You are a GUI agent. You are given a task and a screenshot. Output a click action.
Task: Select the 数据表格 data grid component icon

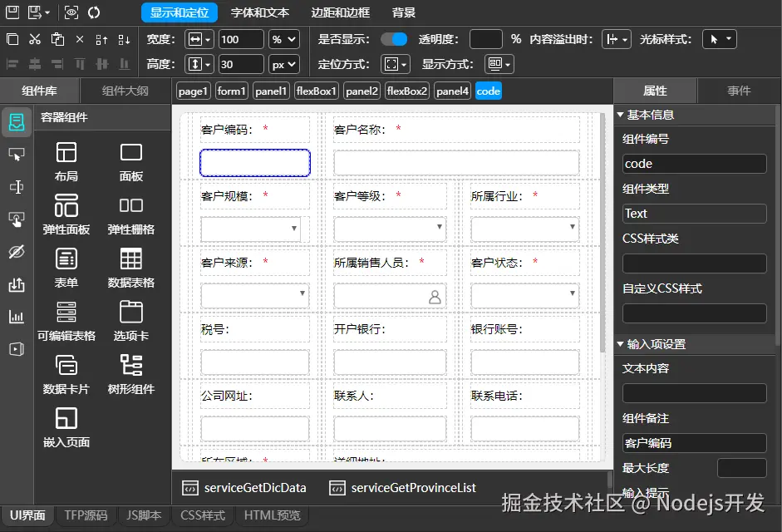(131, 259)
